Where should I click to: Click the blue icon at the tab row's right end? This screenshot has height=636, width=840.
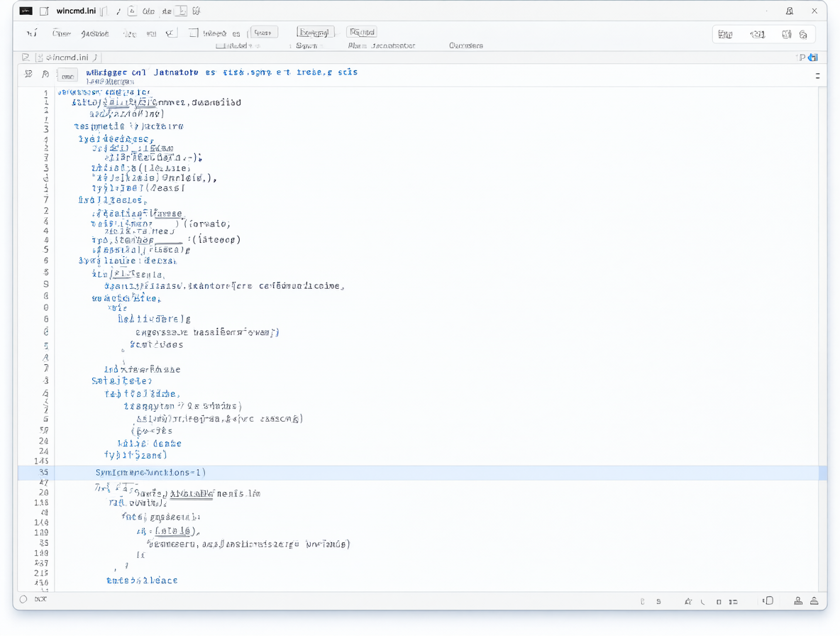point(813,57)
